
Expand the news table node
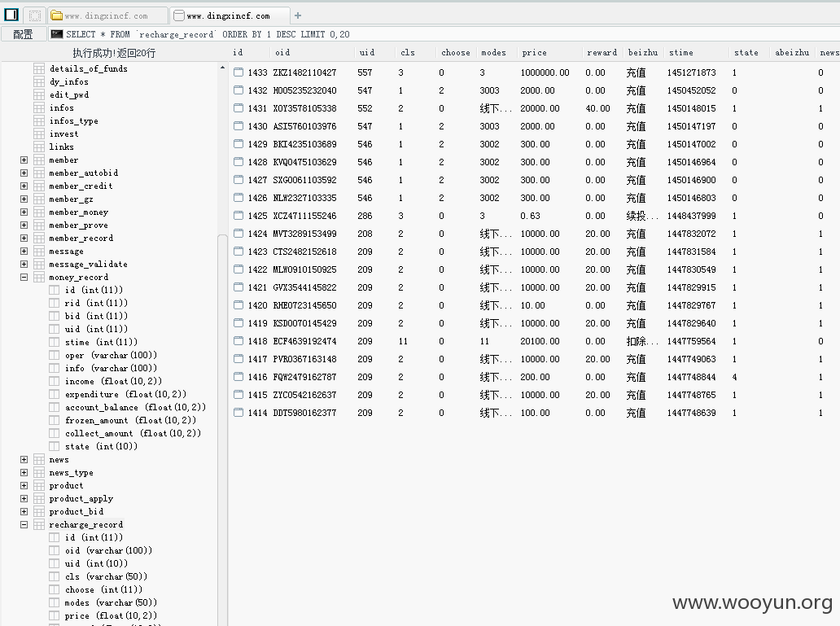(x=24, y=459)
